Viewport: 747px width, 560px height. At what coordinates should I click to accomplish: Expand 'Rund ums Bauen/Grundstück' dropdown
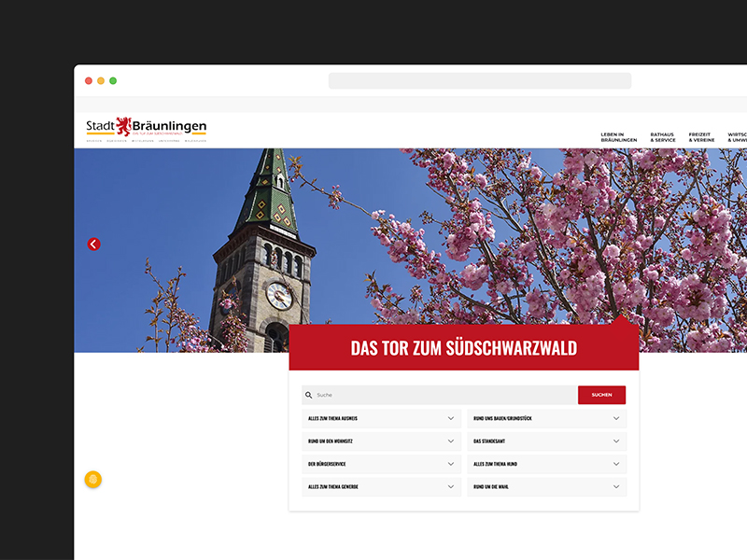[x=546, y=418]
